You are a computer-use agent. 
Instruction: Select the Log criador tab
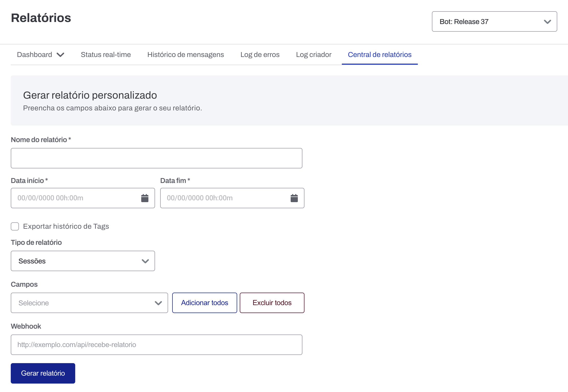point(313,55)
